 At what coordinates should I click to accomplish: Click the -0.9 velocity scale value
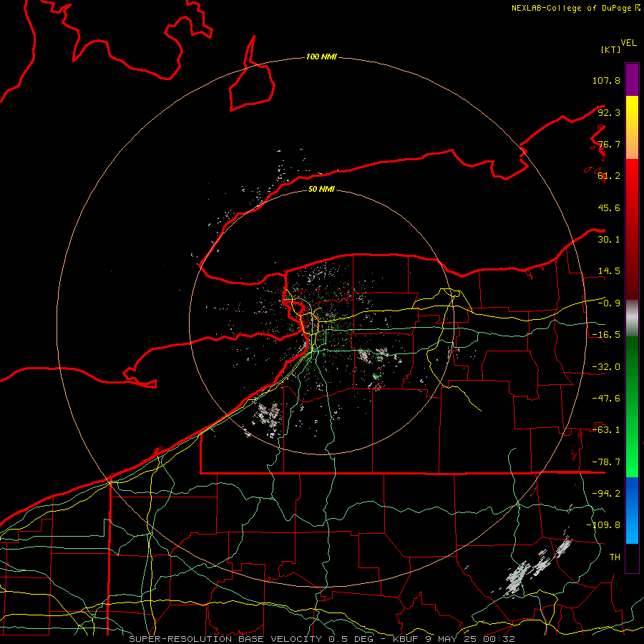609,303
